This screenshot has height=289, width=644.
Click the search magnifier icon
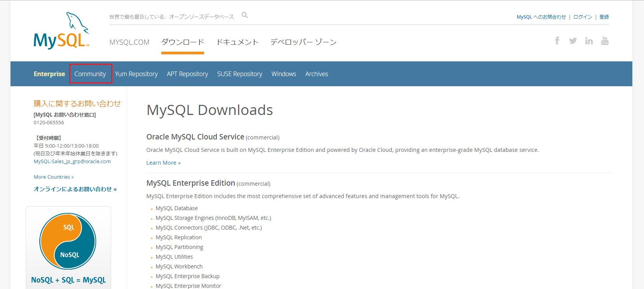[245, 15]
